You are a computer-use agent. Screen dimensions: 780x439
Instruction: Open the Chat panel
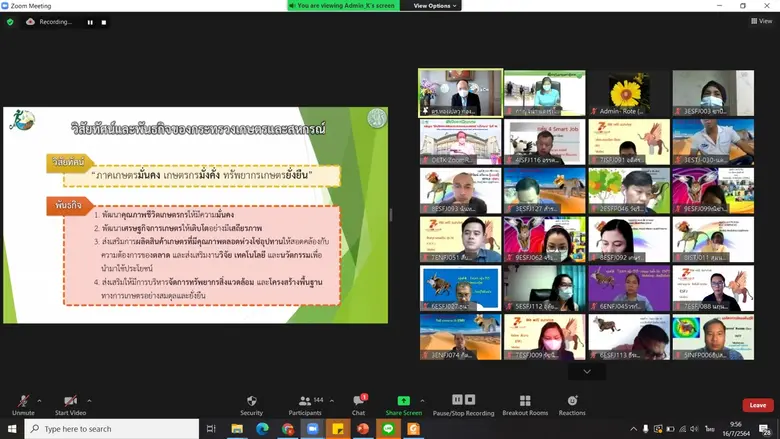coord(358,401)
